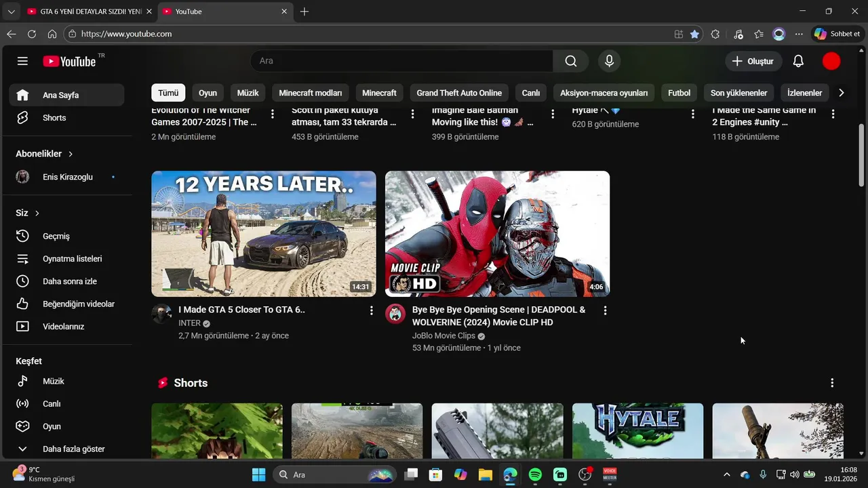Show hidden system tray icons
This screenshot has width=868, height=488.
[727, 474]
